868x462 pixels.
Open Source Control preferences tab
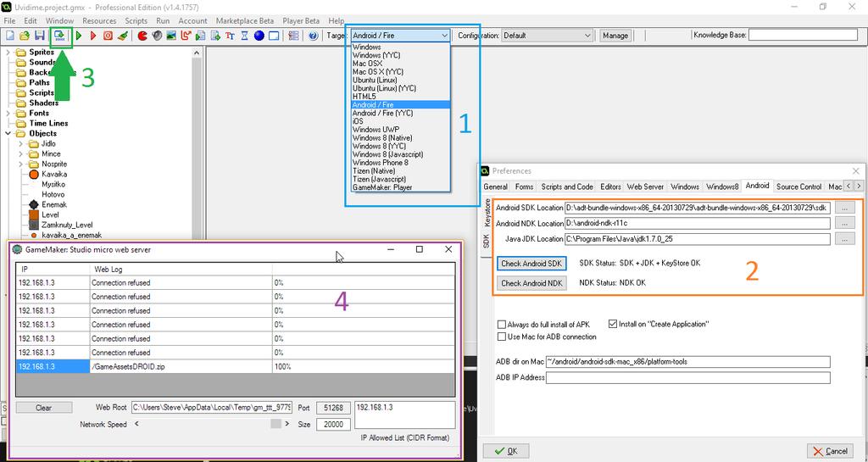point(798,186)
